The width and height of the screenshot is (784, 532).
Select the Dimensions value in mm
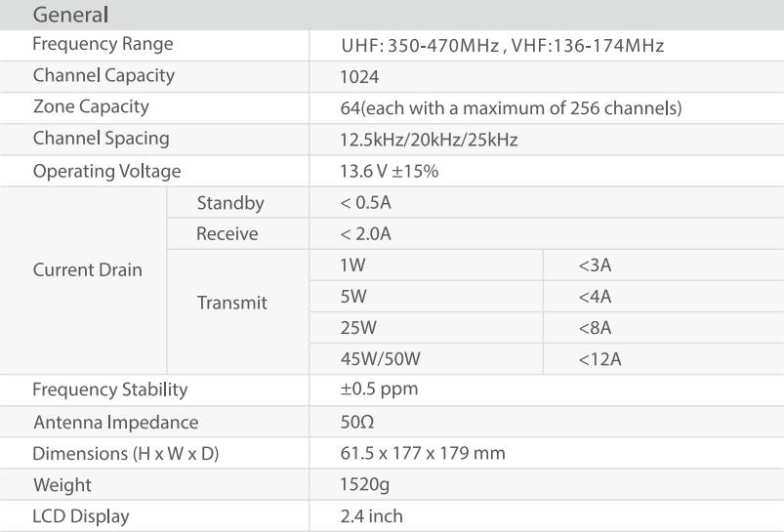pos(422,454)
